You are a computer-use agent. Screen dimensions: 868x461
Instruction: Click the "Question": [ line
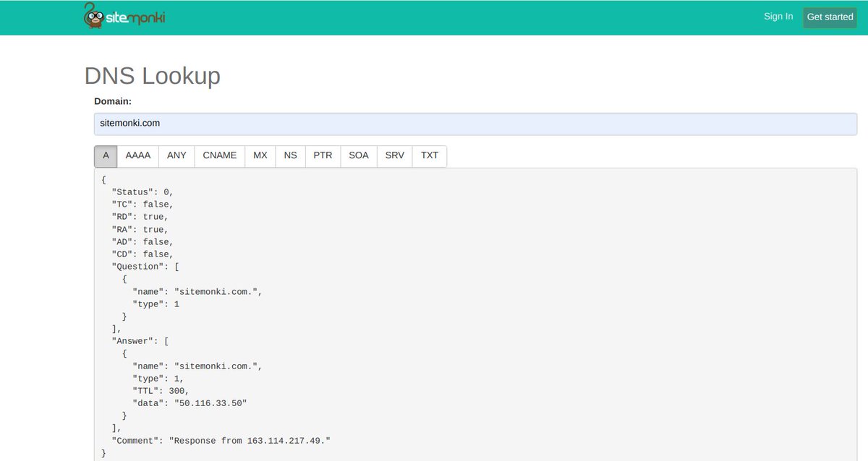[x=145, y=267]
